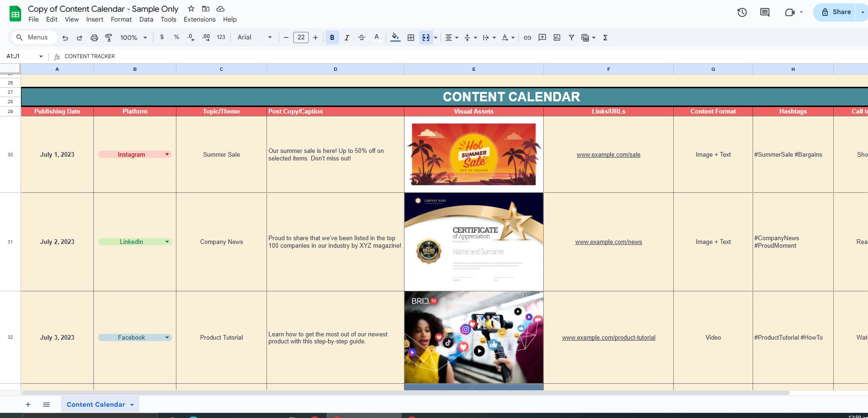Insert a chart
This screenshot has height=418, width=868.
point(557,38)
